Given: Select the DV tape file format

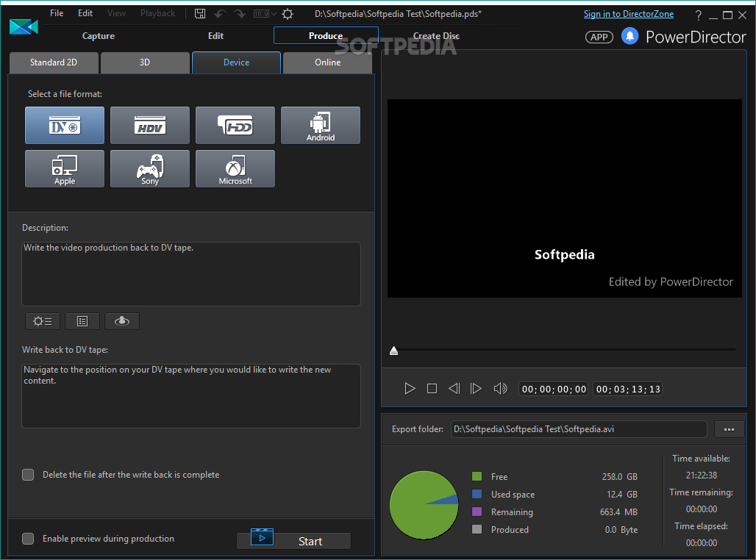Looking at the screenshot, I should (x=65, y=125).
